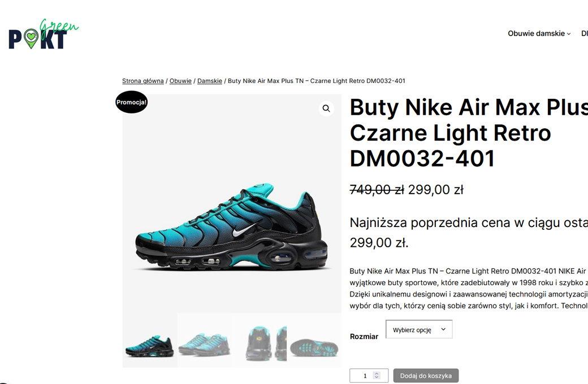The image size is (588, 384).
Task: Select the fourth thumbnail showing the sole
Action: pyautogui.click(x=314, y=340)
